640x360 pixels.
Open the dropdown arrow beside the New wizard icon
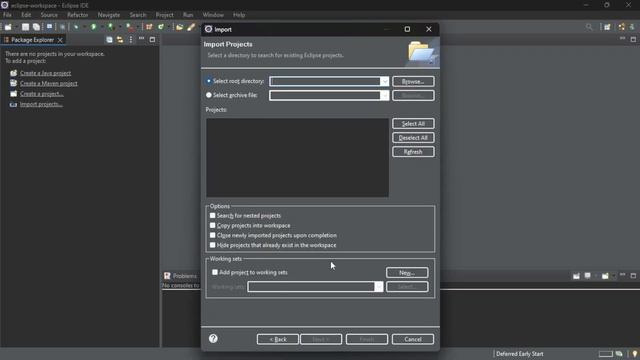tap(17, 27)
